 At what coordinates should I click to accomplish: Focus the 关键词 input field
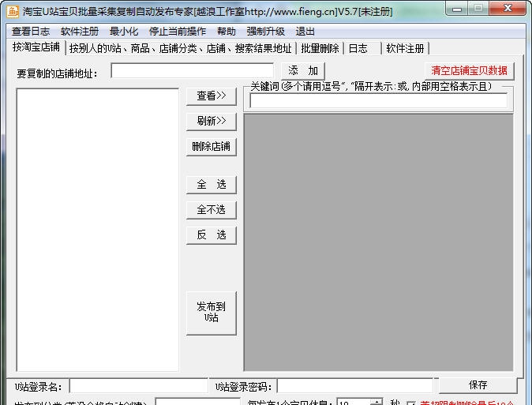click(378, 101)
